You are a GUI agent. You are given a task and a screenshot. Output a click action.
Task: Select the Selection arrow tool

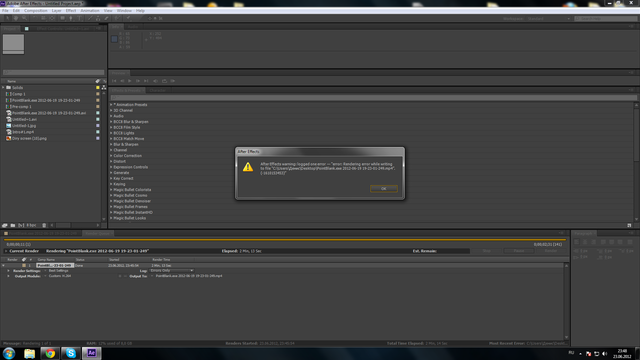click(8, 18)
